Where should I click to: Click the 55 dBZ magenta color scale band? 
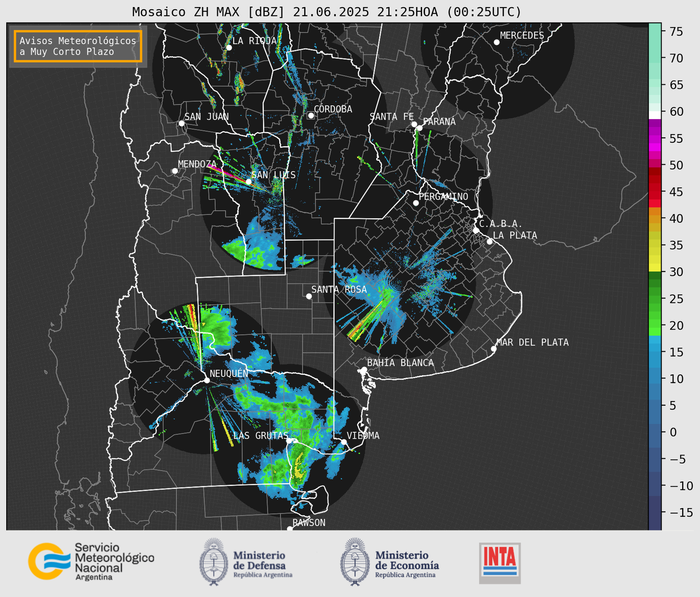(655, 138)
